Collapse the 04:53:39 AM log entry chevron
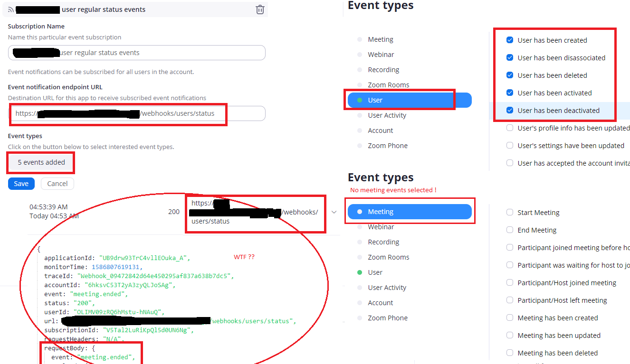 pos(334,212)
